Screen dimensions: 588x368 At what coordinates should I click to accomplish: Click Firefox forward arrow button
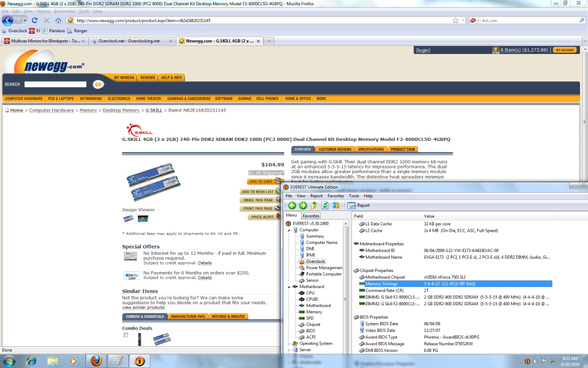18,20
